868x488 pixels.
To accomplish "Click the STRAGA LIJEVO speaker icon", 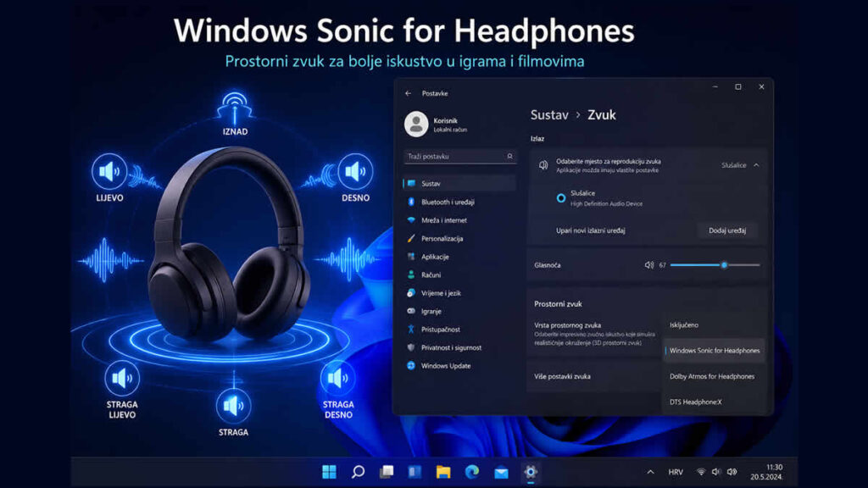I will pos(122,378).
